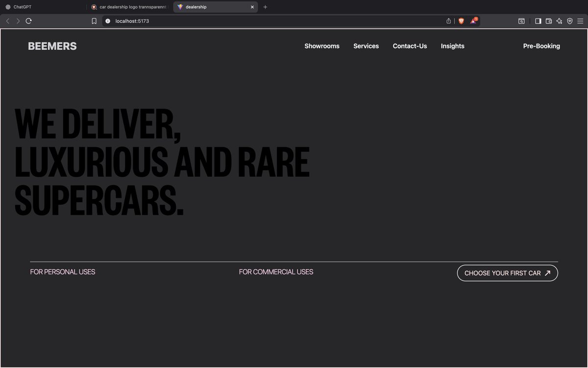
Task: Select the dealership tab
Action: pos(216,7)
